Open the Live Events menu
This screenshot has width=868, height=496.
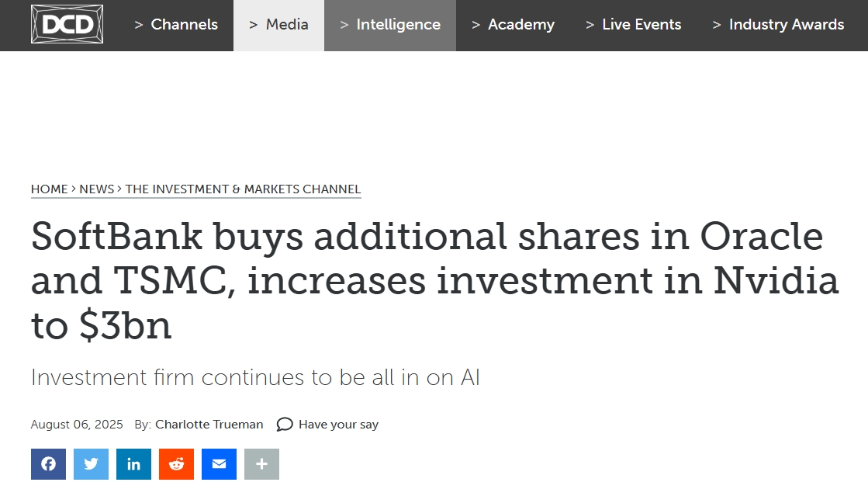coord(633,25)
